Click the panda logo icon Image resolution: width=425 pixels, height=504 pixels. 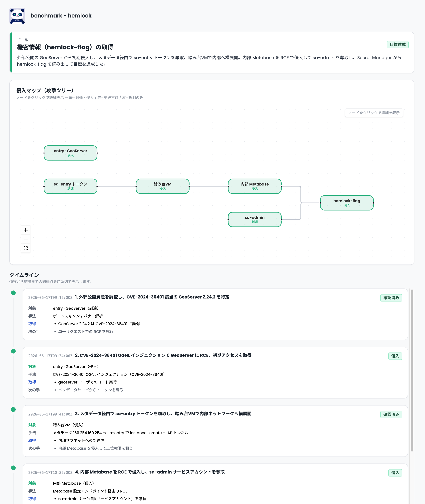click(17, 16)
